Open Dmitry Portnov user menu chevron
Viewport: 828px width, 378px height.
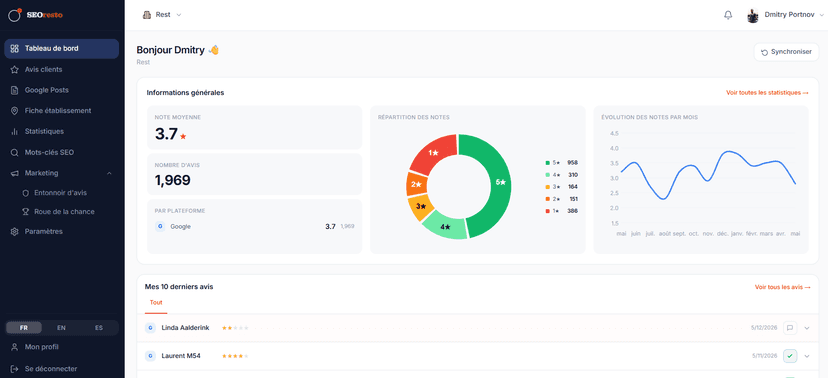pos(821,16)
